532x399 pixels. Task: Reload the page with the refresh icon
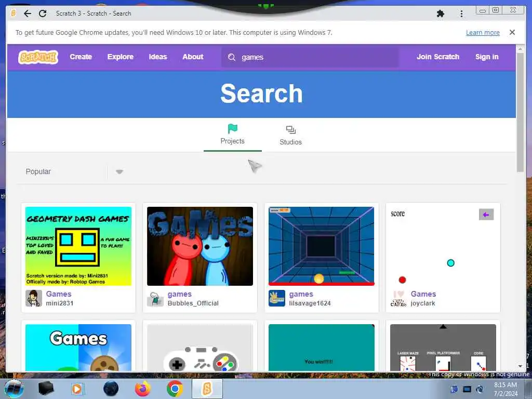[x=43, y=14]
